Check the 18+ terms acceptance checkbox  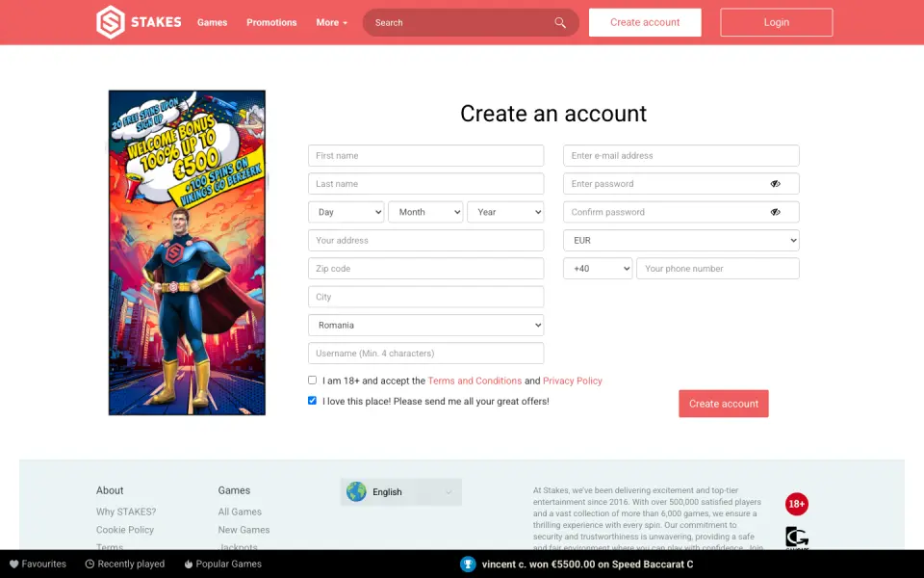click(x=312, y=381)
